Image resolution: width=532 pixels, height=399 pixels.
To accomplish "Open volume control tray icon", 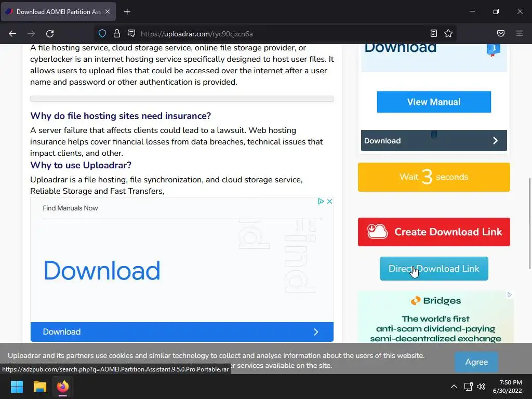I will [481, 387].
